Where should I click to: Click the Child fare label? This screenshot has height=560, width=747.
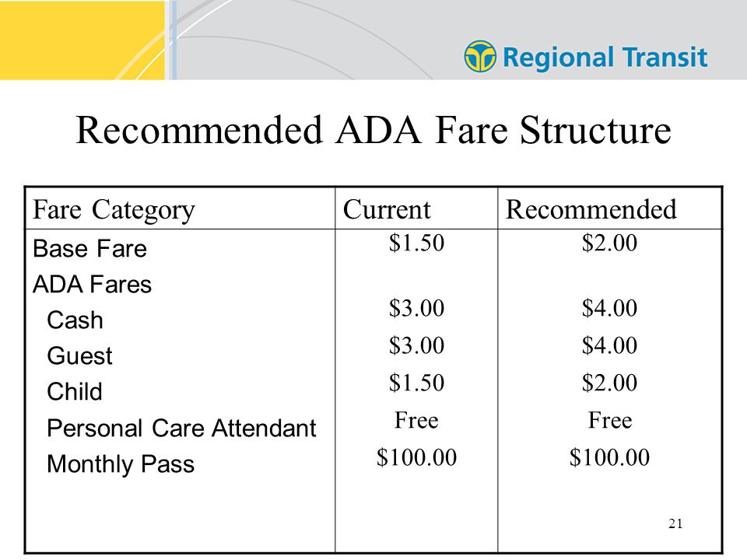(75, 391)
